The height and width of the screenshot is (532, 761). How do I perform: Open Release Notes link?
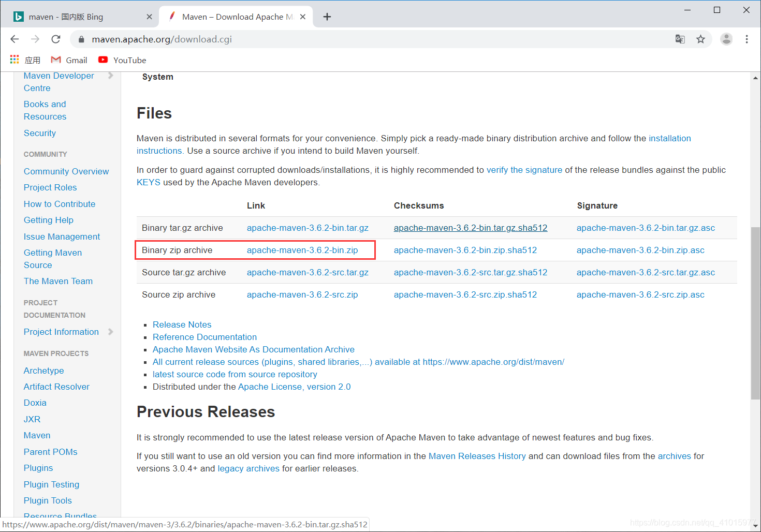coord(182,324)
